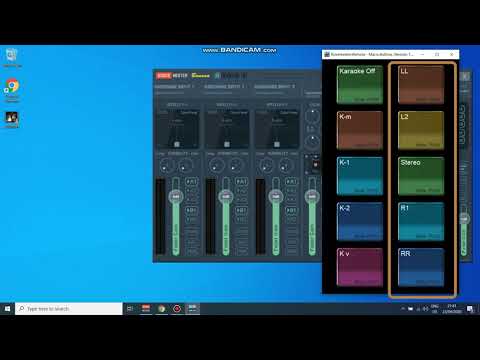This screenshot has width=480, height=360.
Task: Click Gate knob on Hardware Input 1
Action: pos(185,165)
